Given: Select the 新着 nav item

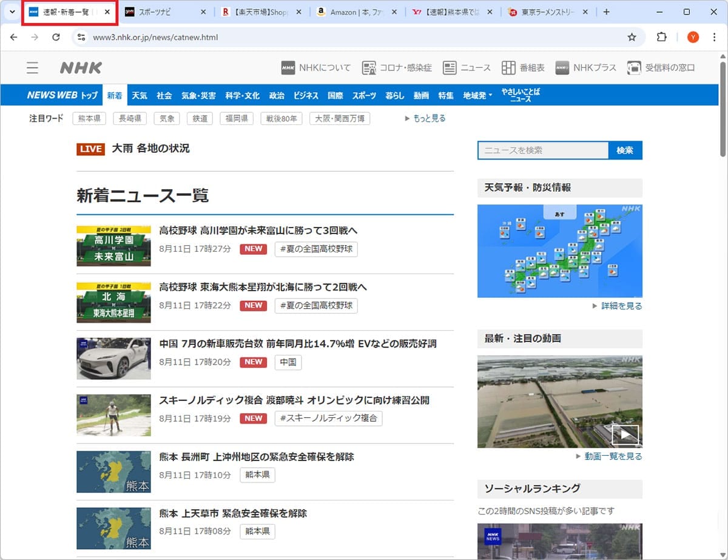Looking at the screenshot, I should coord(115,95).
